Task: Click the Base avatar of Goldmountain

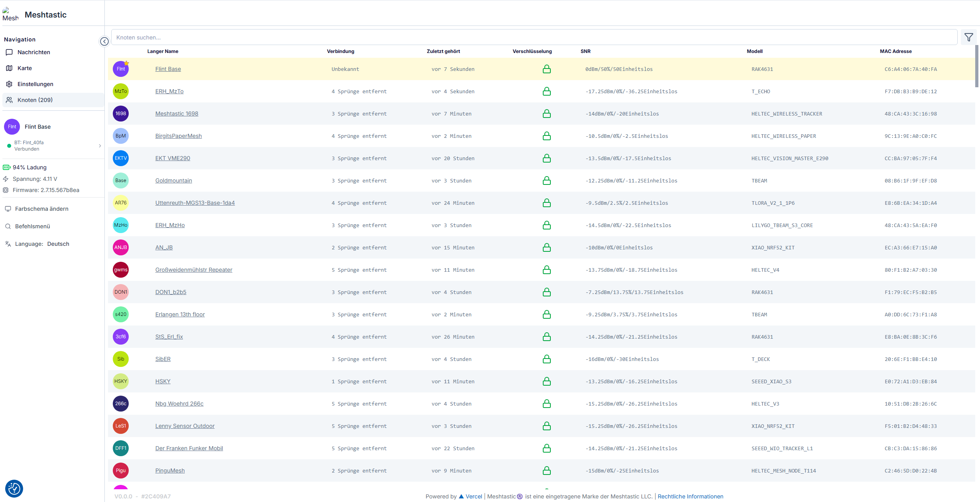Action: (x=121, y=180)
